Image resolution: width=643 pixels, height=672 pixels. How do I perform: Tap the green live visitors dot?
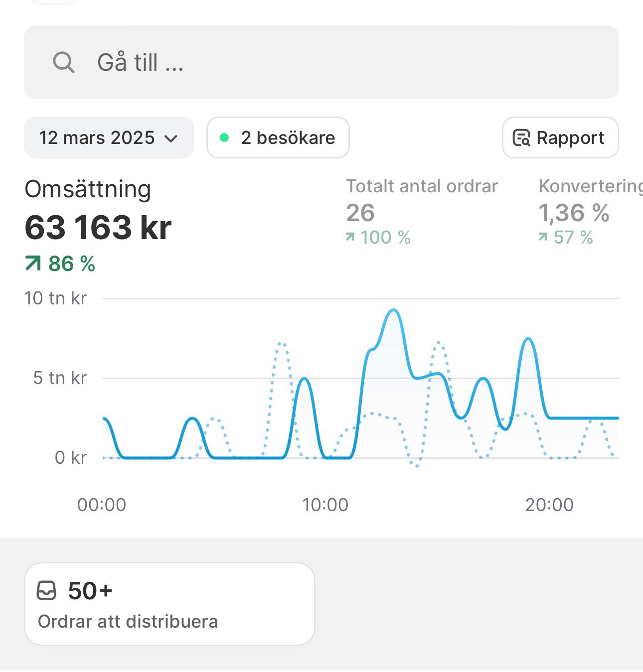(x=224, y=138)
